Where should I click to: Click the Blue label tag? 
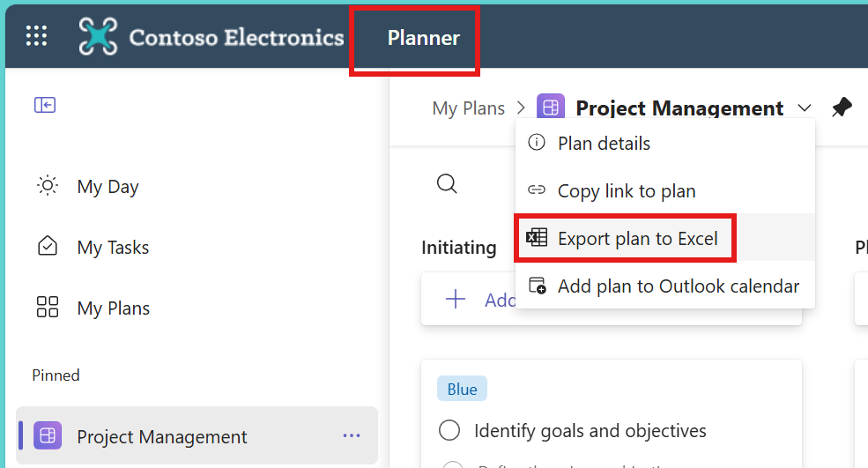pos(462,390)
